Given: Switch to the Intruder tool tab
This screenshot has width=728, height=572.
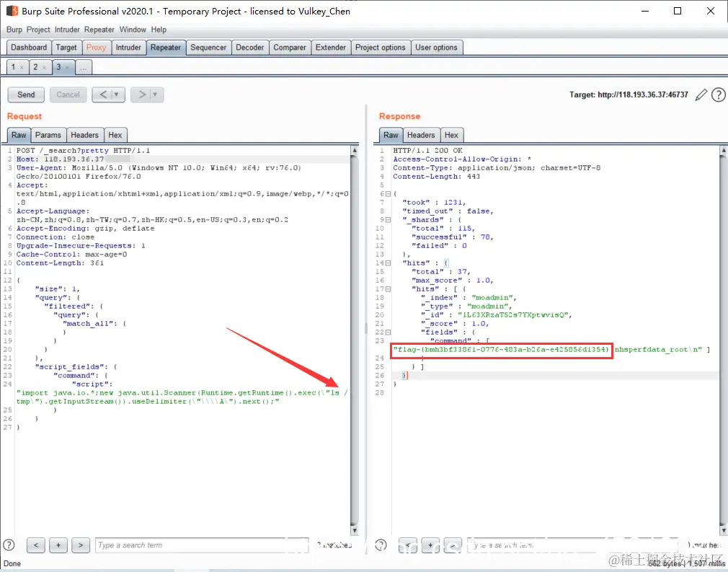Looking at the screenshot, I should click(128, 48).
